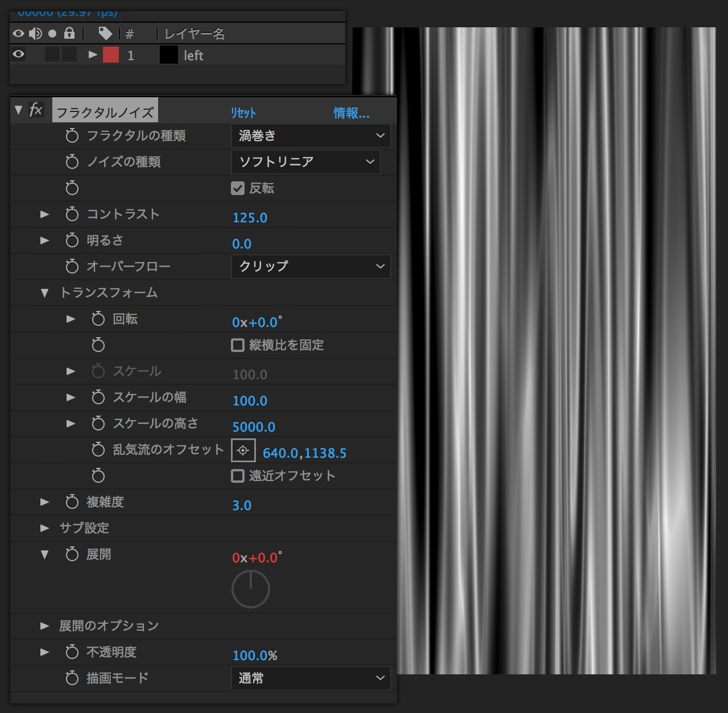Toggle the fx icon for フラクタルノイズ

point(36,110)
